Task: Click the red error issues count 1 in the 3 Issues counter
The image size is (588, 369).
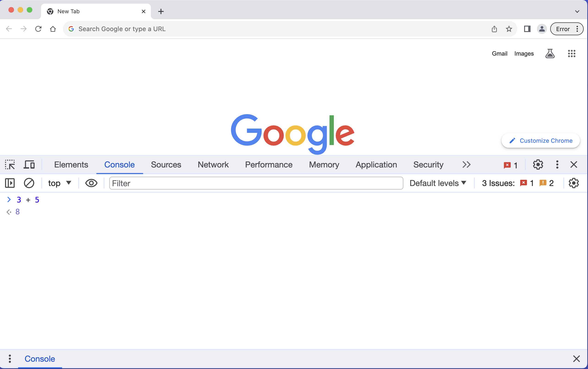Action: pyautogui.click(x=526, y=183)
